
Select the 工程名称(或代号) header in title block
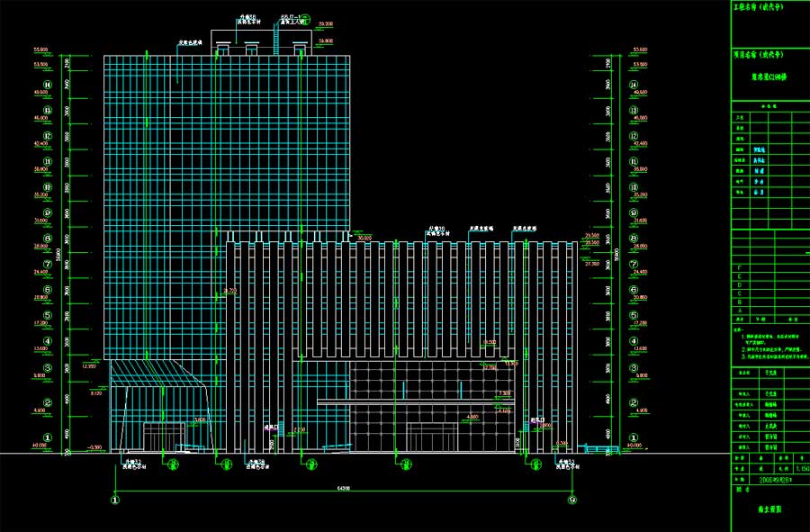point(758,6)
